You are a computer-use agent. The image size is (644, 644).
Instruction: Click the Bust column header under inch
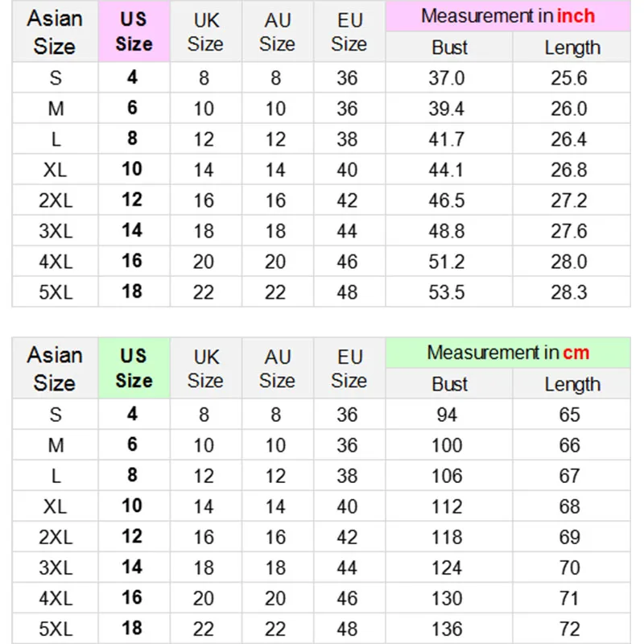click(x=449, y=47)
